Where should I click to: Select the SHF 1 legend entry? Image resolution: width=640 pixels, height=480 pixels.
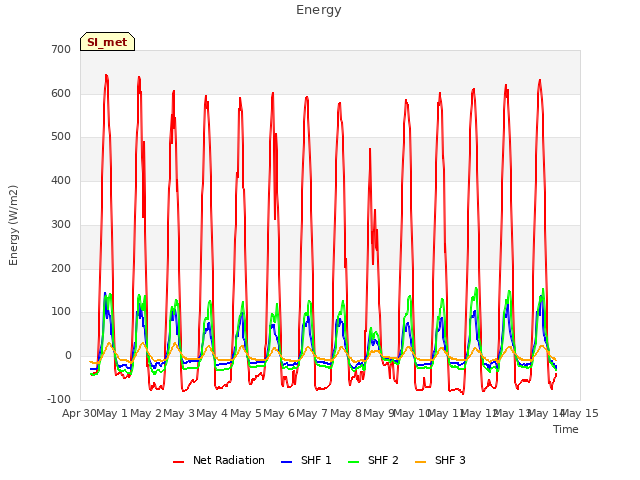point(306,460)
